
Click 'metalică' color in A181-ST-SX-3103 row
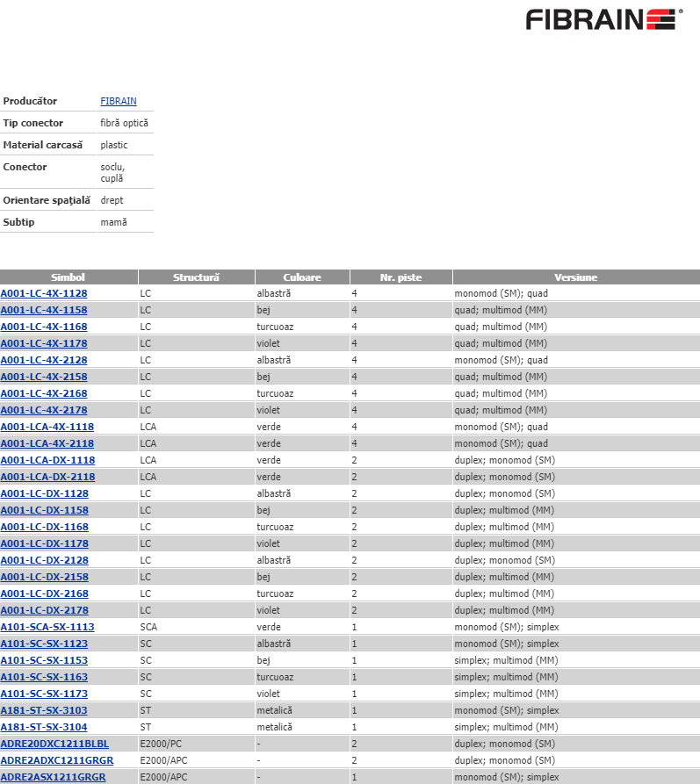click(274, 710)
